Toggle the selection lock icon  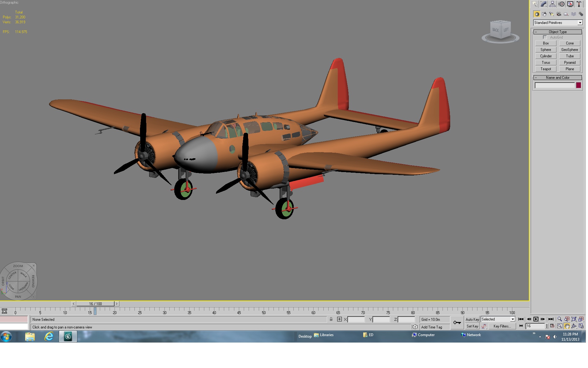[331, 319]
